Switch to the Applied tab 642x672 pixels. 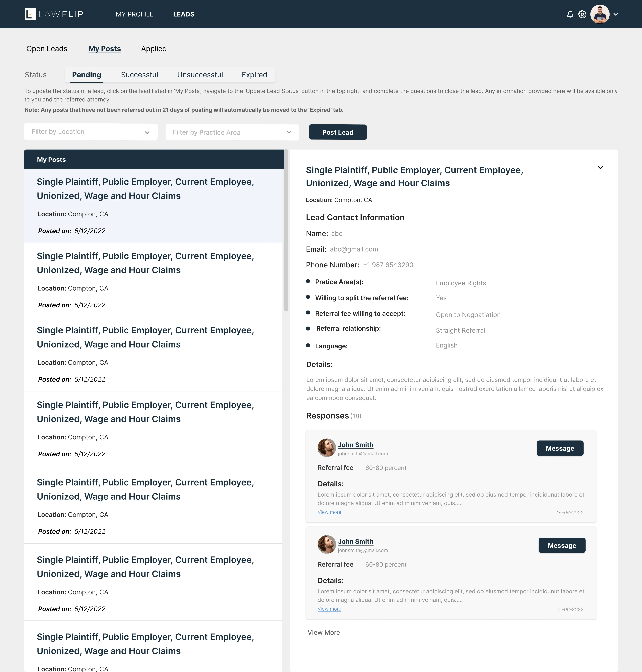154,49
